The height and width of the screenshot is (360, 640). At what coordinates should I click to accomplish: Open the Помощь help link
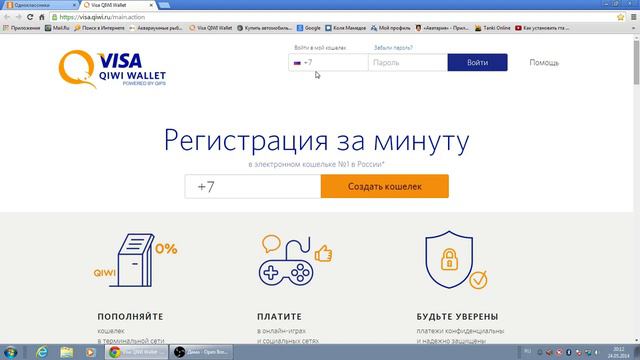(x=544, y=62)
